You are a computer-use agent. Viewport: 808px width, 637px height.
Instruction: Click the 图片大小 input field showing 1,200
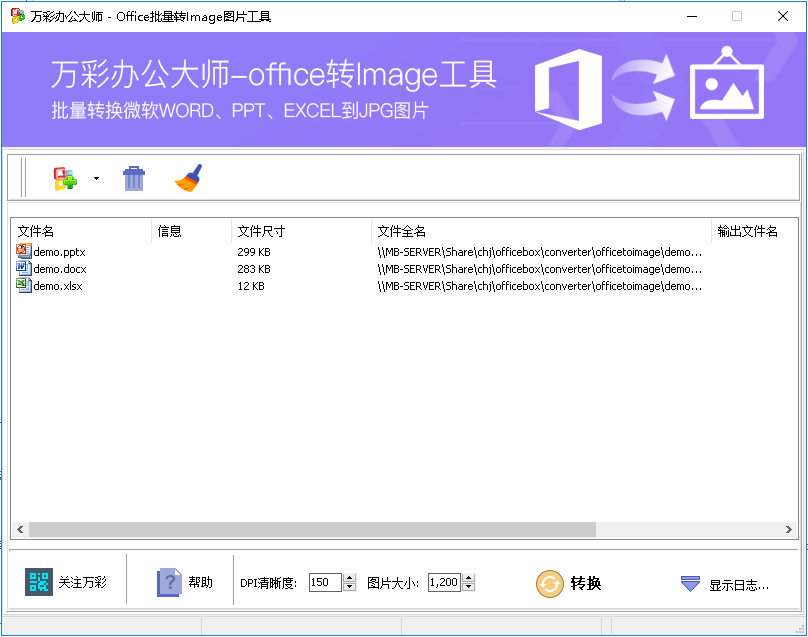(444, 582)
